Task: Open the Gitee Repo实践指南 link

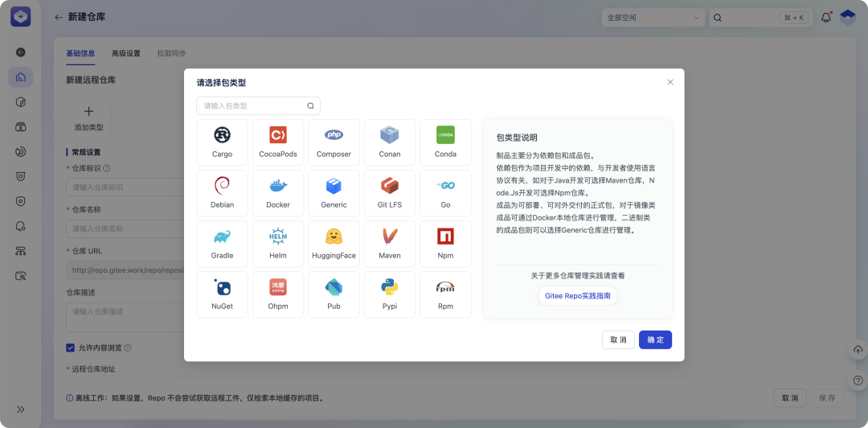Action: point(577,296)
